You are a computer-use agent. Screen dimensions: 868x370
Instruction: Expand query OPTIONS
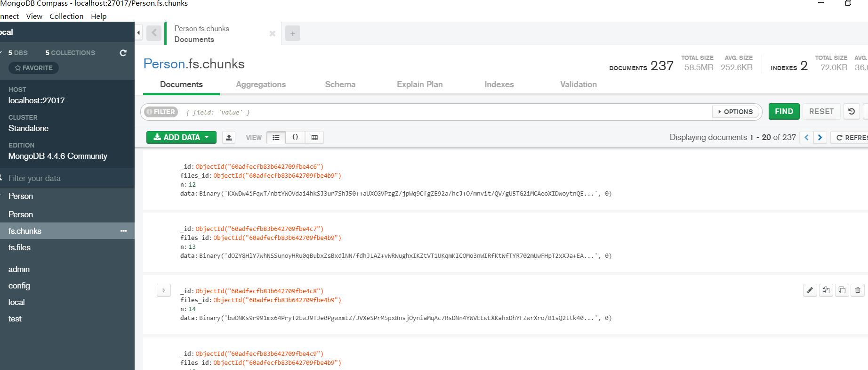coord(735,112)
